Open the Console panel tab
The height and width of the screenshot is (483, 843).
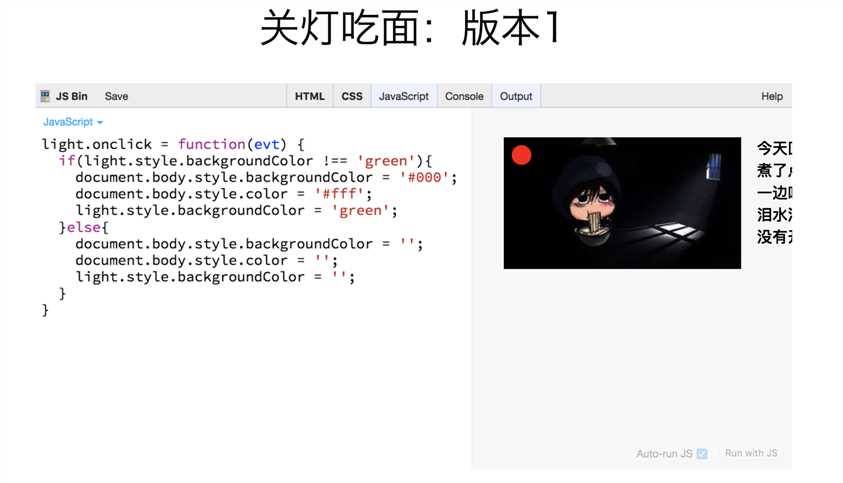point(464,96)
